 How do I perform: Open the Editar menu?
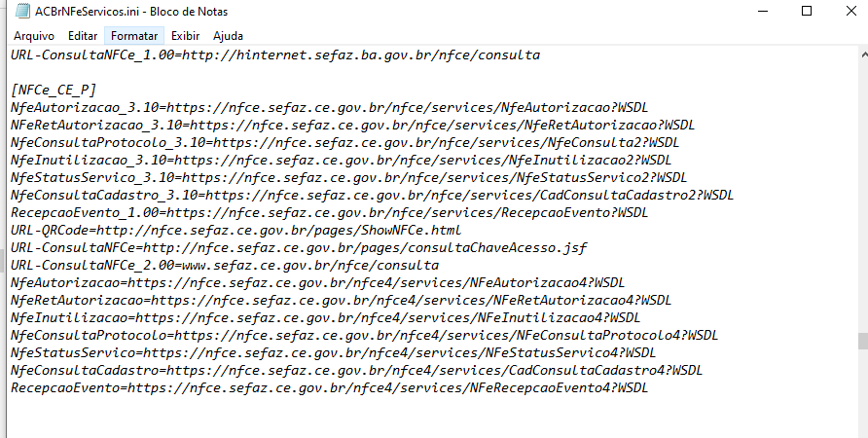coord(83,36)
